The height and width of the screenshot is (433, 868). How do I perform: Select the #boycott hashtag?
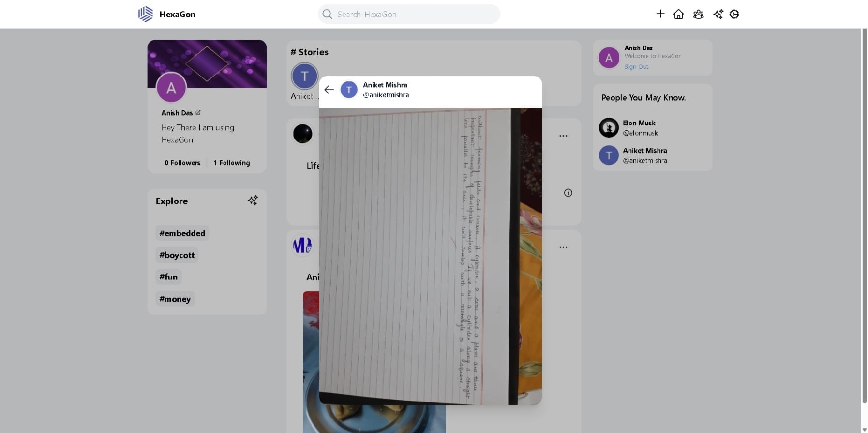(x=177, y=255)
